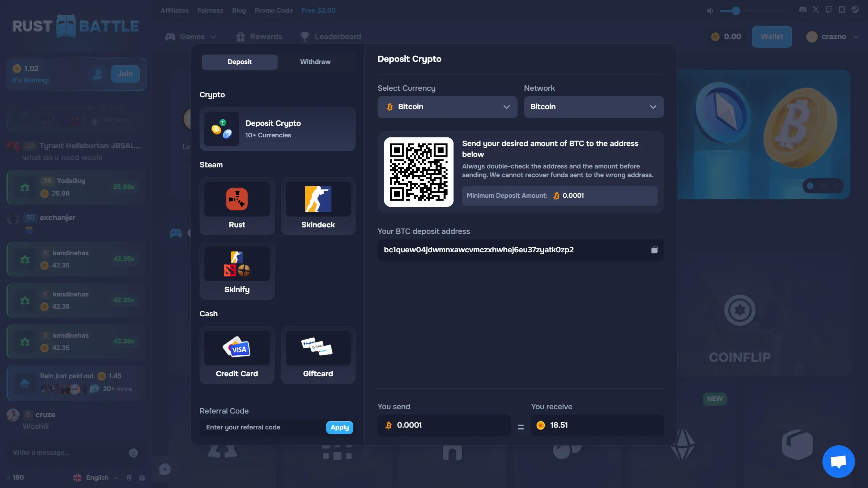Focus the referral code input field
Screen dimensions: 868x488
click(x=263, y=427)
